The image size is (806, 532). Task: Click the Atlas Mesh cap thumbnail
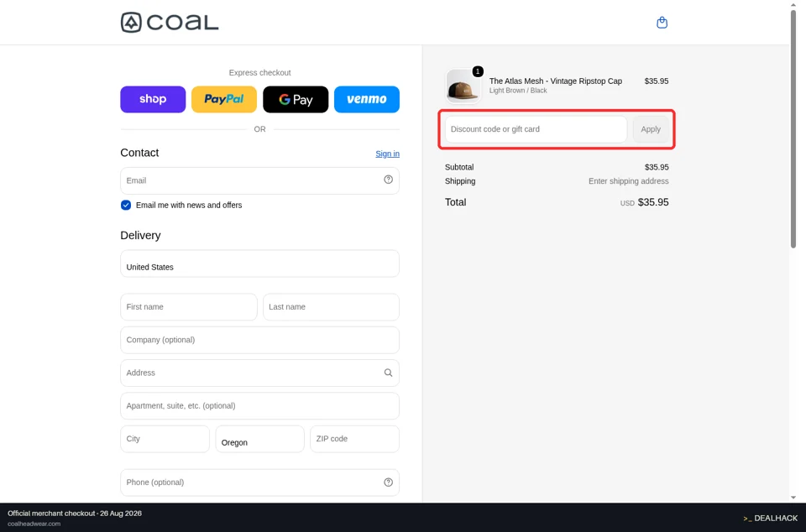tap(463, 86)
